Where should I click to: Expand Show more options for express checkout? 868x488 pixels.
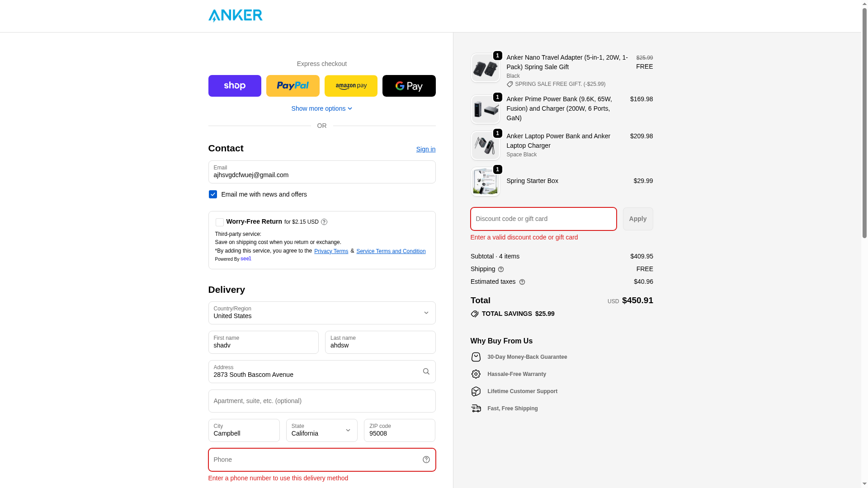[x=321, y=108]
